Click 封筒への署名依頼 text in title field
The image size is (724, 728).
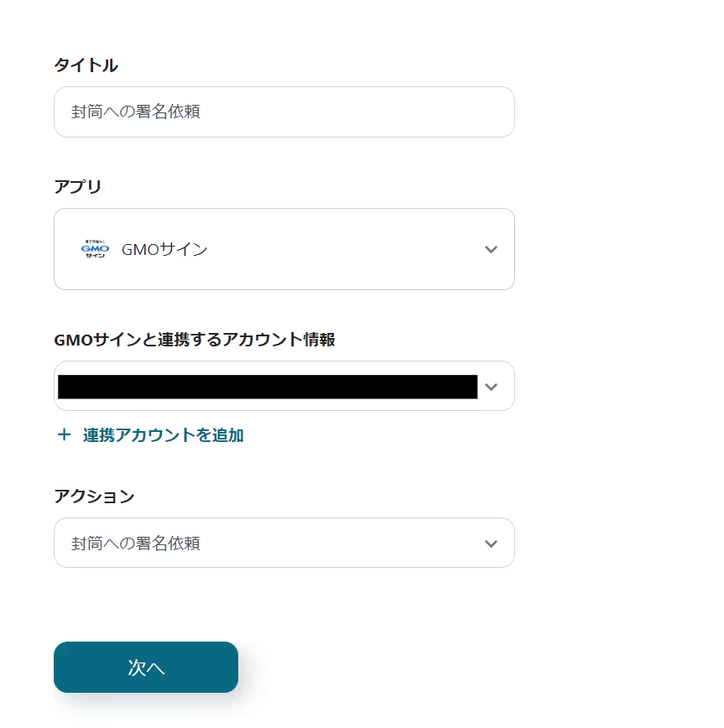[136, 112]
